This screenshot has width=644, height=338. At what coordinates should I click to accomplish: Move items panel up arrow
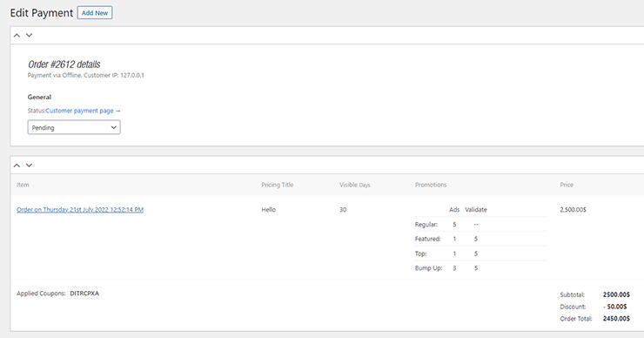pos(17,166)
